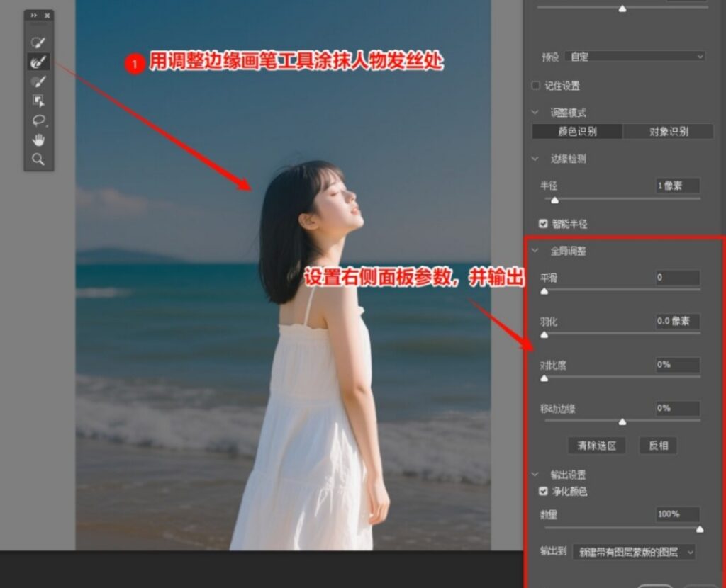Select the Brush tool in the toolbar
The image size is (726, 588).
(x=39, y=81)
